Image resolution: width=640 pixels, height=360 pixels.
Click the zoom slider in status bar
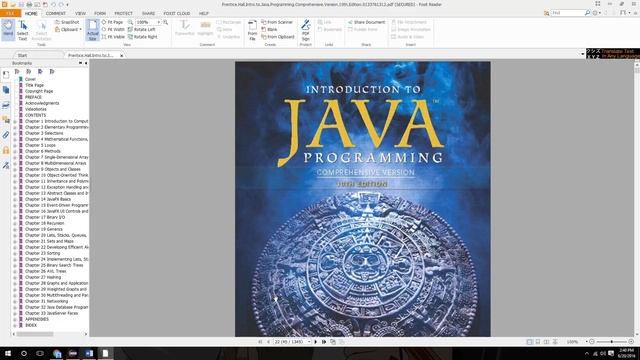point(611,342)
